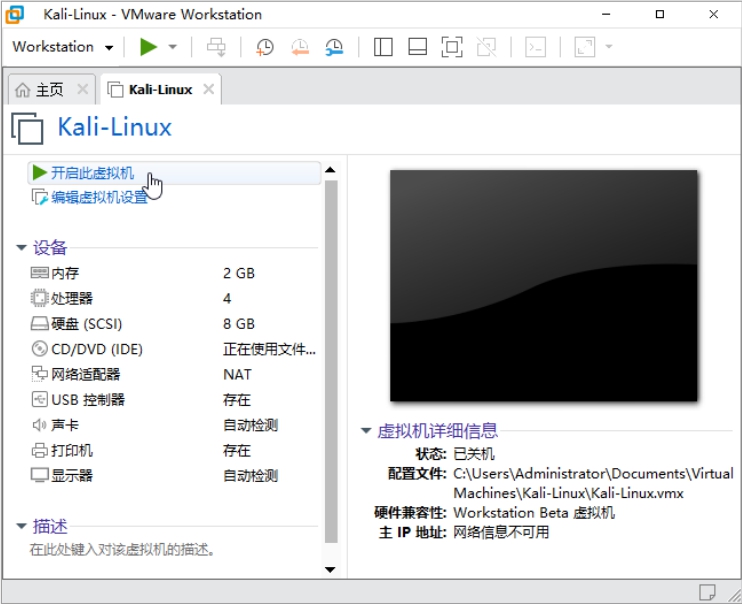Open the snapshot manager toolbar icon

[334, 47]
